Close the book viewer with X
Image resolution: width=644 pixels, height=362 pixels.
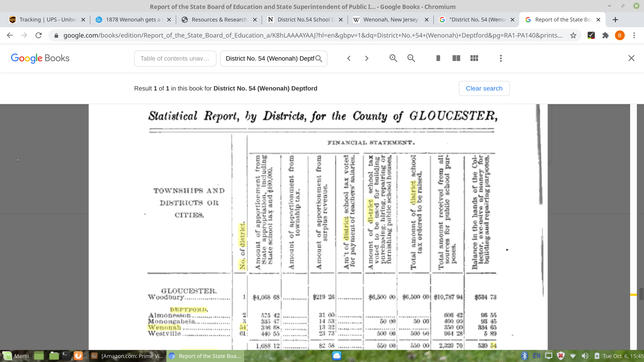631,58
